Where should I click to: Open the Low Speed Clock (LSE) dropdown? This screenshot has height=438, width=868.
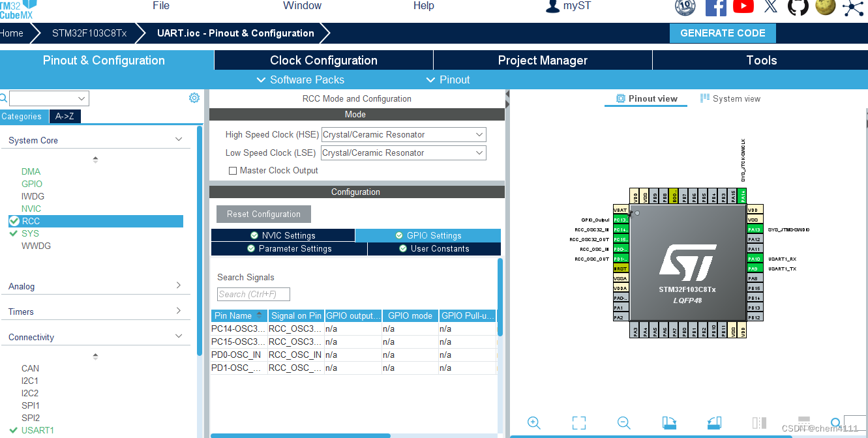(404, 153)
